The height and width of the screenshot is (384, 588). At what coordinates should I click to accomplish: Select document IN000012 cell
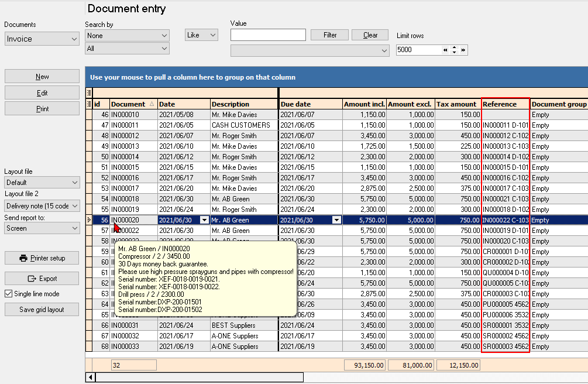pos(133,135)
